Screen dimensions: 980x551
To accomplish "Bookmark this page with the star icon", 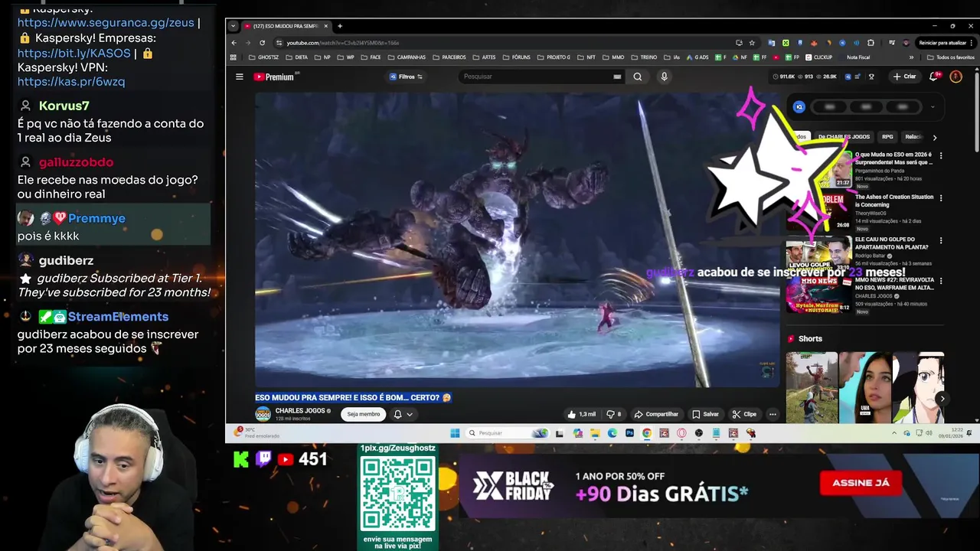I will tap(752, 43).
